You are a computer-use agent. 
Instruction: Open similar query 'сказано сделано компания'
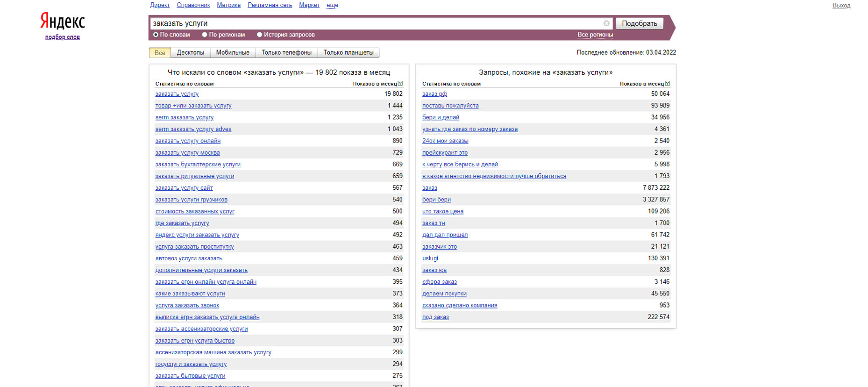point(460,305)
